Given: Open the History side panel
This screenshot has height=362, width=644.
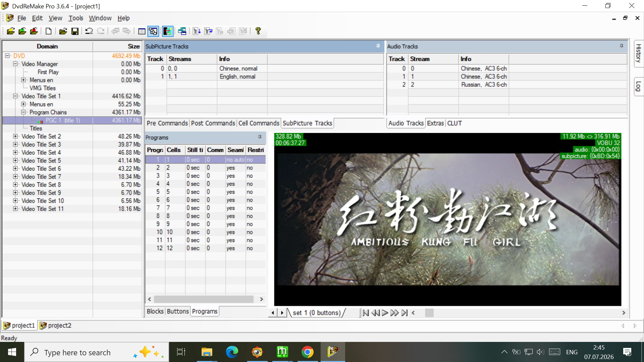Looking at the screenshot, I should coord(638,53).
